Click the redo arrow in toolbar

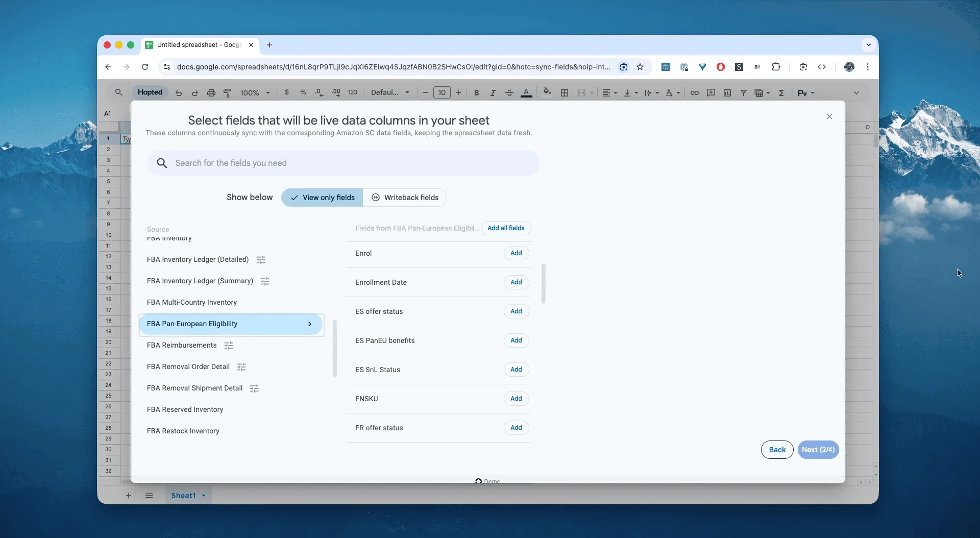point(194,93)
